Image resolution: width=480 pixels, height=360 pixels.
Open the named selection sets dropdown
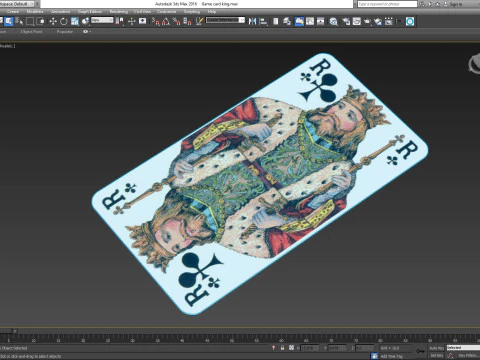(225, 20)
